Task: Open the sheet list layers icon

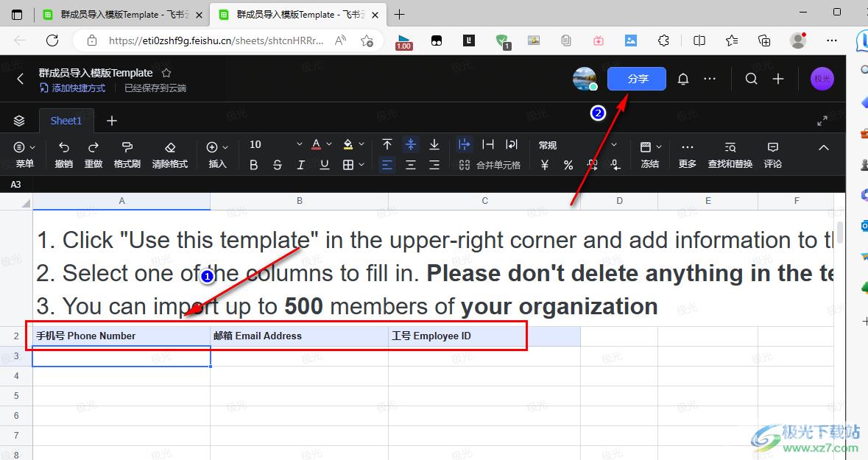Action: pyautogui.click(x=19, y=121)
